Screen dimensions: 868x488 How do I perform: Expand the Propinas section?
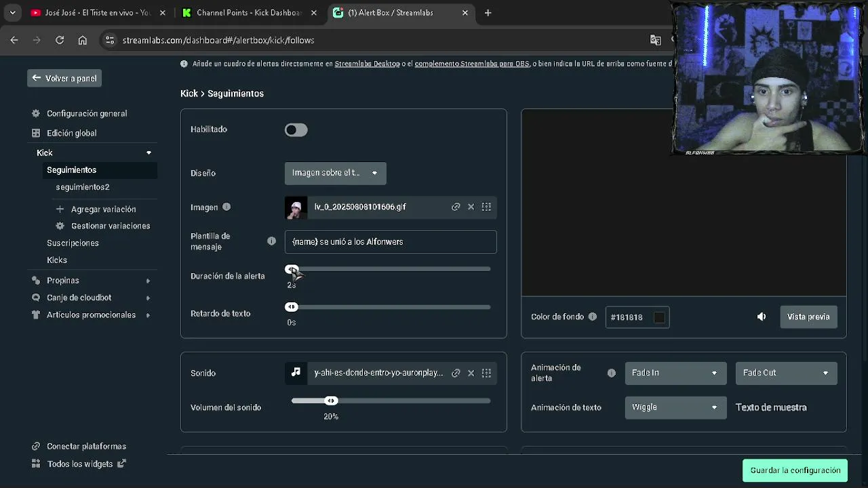148,281
